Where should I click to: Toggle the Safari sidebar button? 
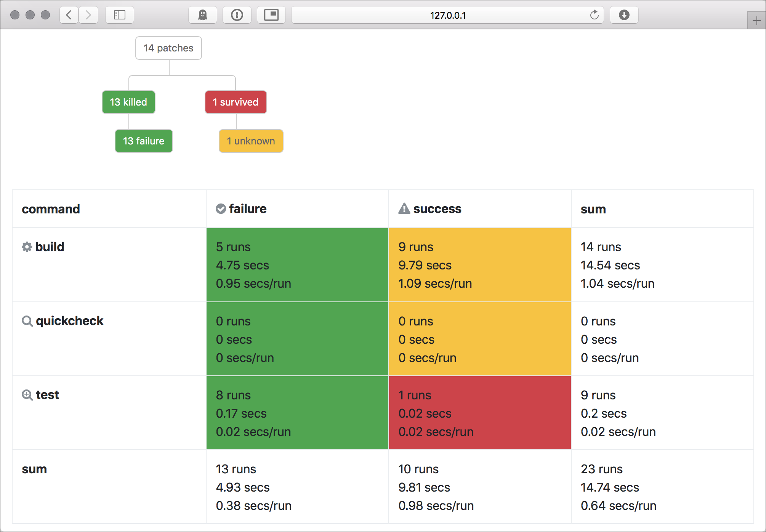tap(119, 15)
